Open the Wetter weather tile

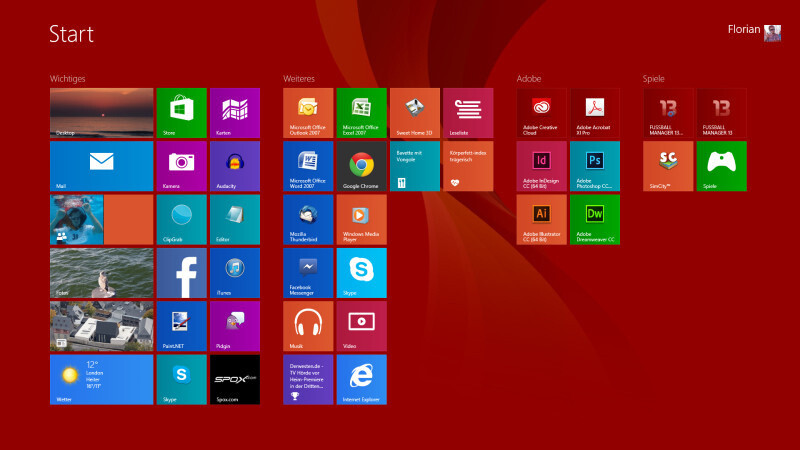pyautogui.click(x=102, y=380)
